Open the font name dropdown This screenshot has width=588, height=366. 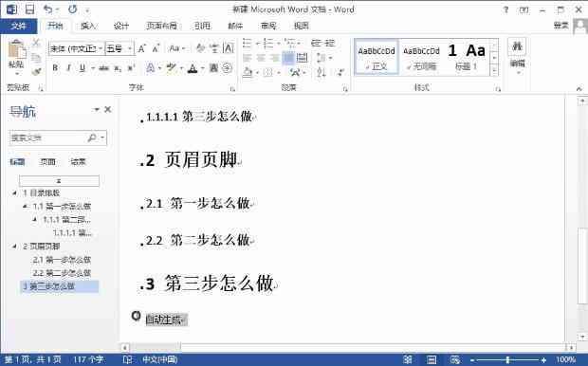coord(101,48)
